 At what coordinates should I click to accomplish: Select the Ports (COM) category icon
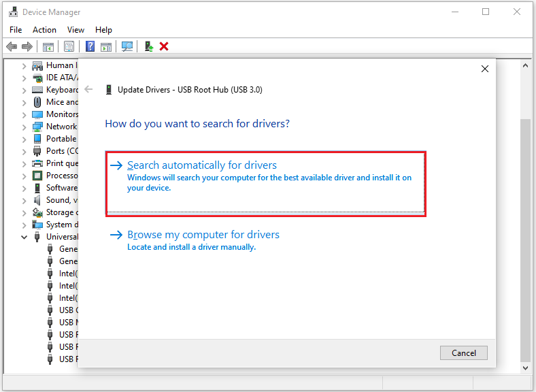coord(37,151)
